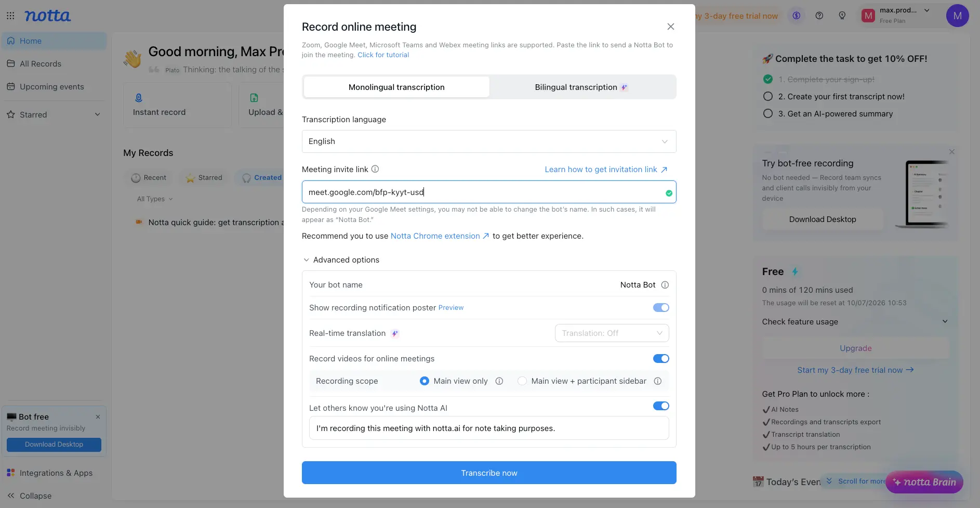The height and width of the screenshot is (508, 980).
Task: Dismiss the Bot free sidebar card
Action: click(98, 417)
